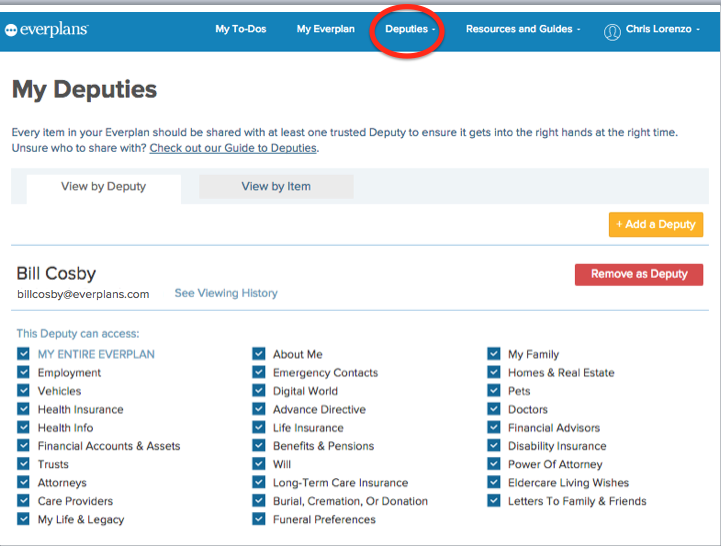
Task: Open the Deputies dropdown menu
Action: click(410, 29)
